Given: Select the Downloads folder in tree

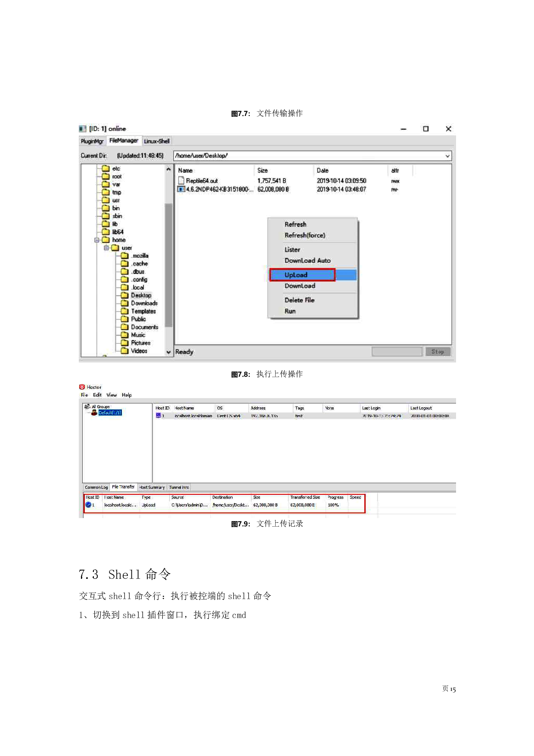Looking at the screenshot, I should tap(144, 303).
